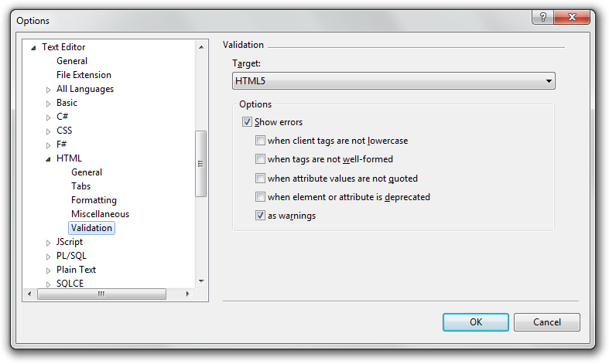
Task: Toggle the Show errors checkbox
Action: (248, 122)
